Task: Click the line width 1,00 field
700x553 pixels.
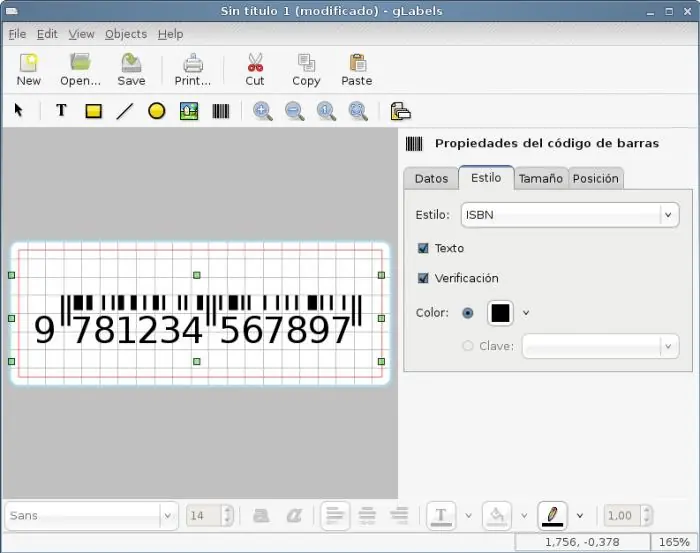Action: (x=622, y=516)
